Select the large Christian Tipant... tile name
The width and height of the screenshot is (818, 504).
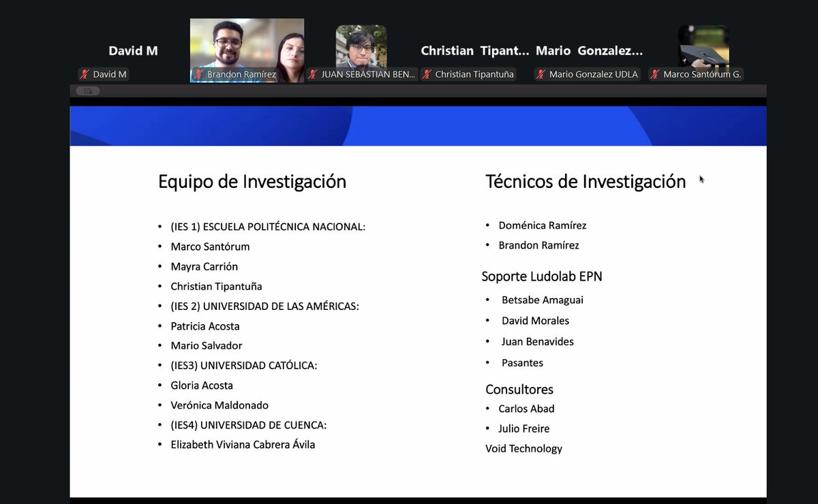coord(475,50)
